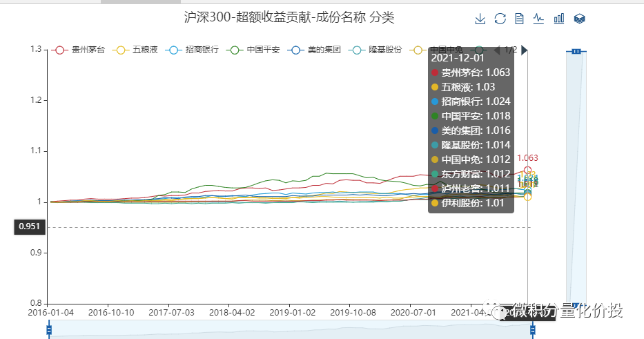Click the stack layers icon in toolbox
This screenshot has height=339, width=644.
point(580,19)
